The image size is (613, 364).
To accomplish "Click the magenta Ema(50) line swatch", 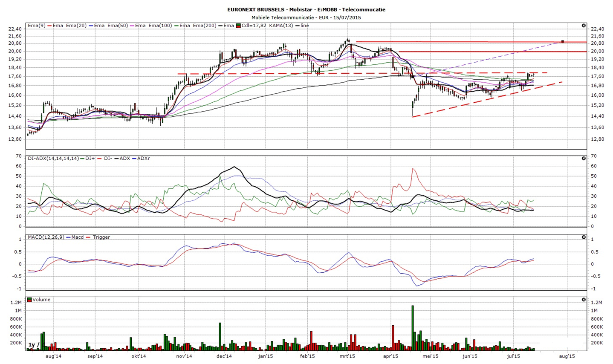I will [132, 26].
